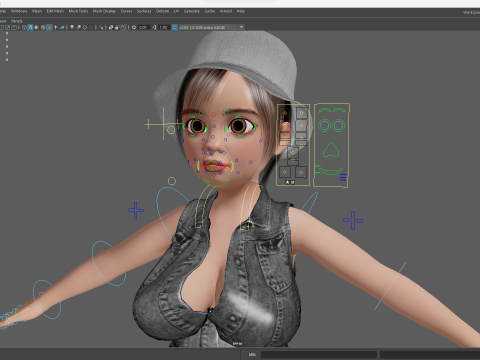Screen dimensions: 480x360
Task: Toggle Use All Lights icon
Action: (56, 27)
